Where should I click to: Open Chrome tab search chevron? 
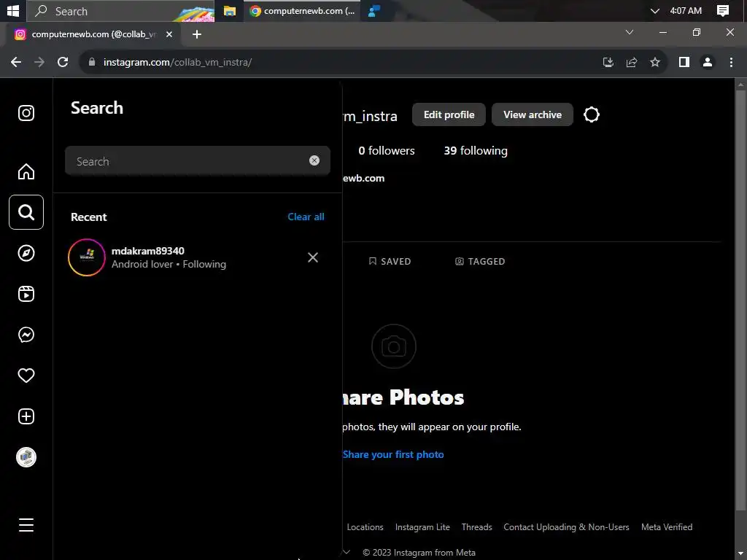(630, 32)
